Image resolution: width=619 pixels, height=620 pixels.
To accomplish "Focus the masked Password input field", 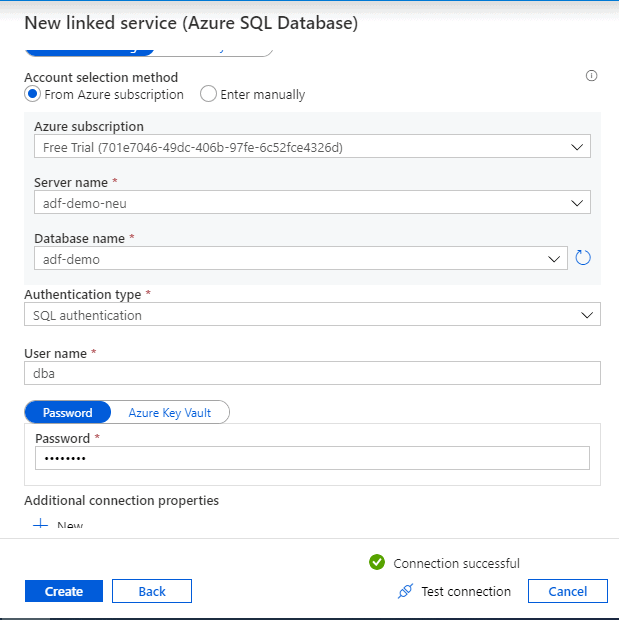I will (312, 458).
